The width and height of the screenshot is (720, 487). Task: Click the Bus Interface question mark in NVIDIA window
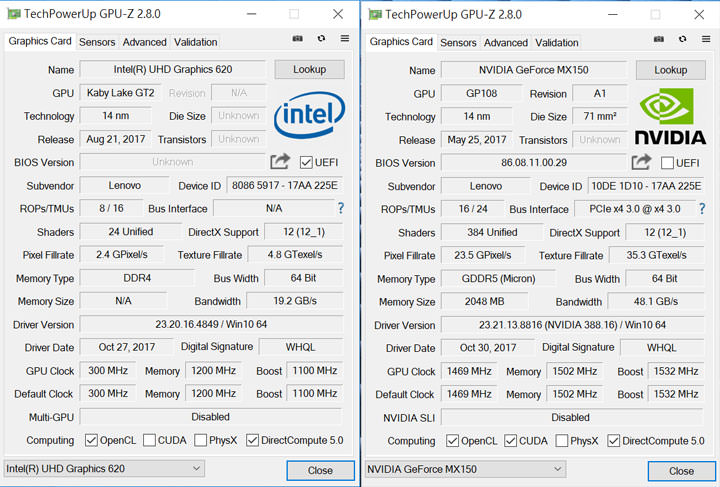tap(701, 208)
